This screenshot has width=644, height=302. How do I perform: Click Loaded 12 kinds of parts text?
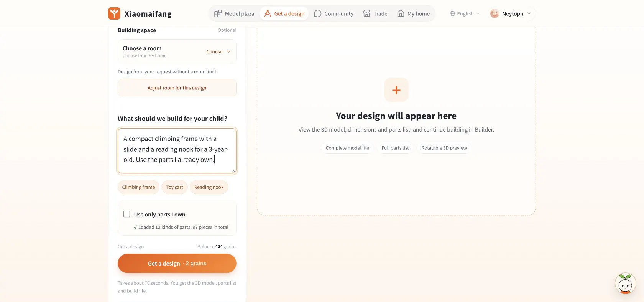tap(181, 227)
